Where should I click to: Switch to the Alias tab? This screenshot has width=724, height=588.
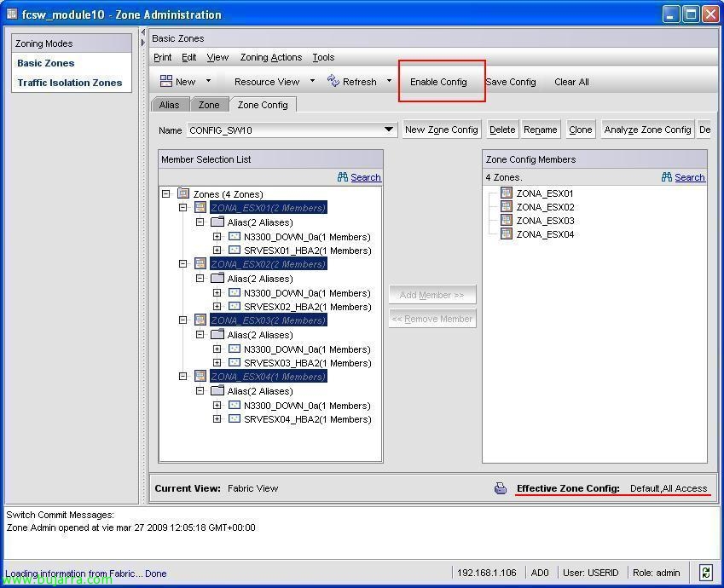click(169, 105)
